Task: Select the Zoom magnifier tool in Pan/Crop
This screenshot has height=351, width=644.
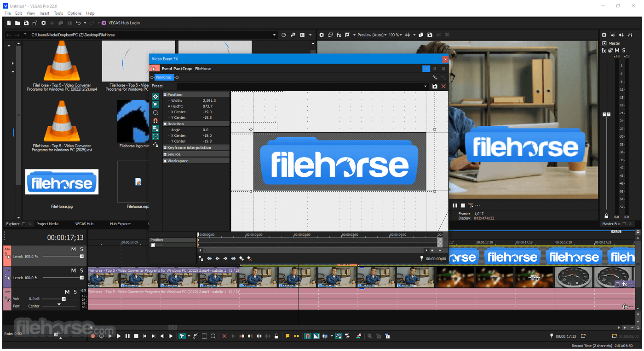Action: [x=155, y=112]
